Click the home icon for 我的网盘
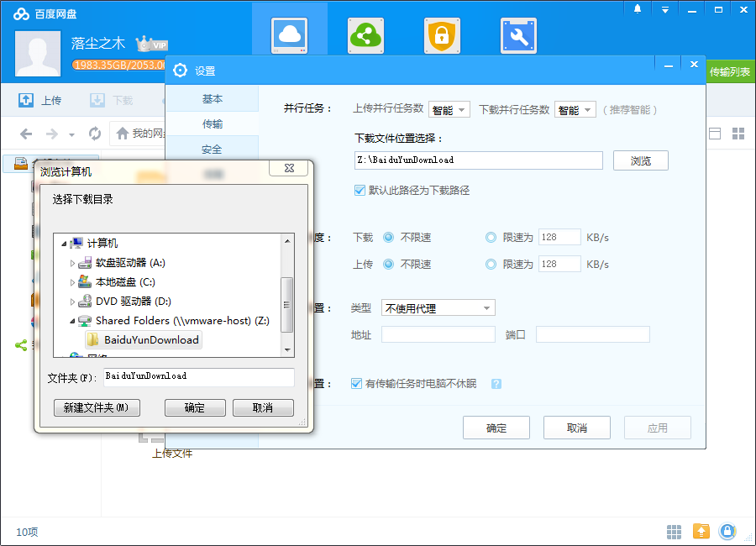This screenshot has height=546, width=756. 123,134
